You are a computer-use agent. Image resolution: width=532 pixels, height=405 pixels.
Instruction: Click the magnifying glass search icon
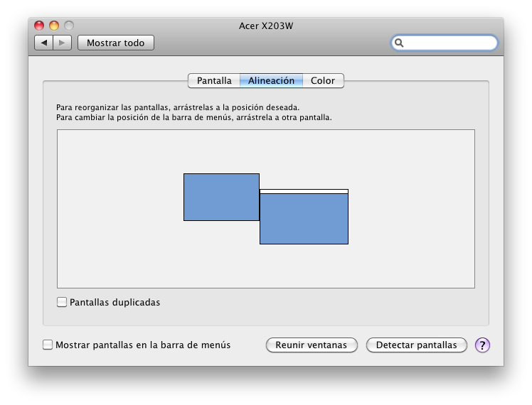click(399, 43)
